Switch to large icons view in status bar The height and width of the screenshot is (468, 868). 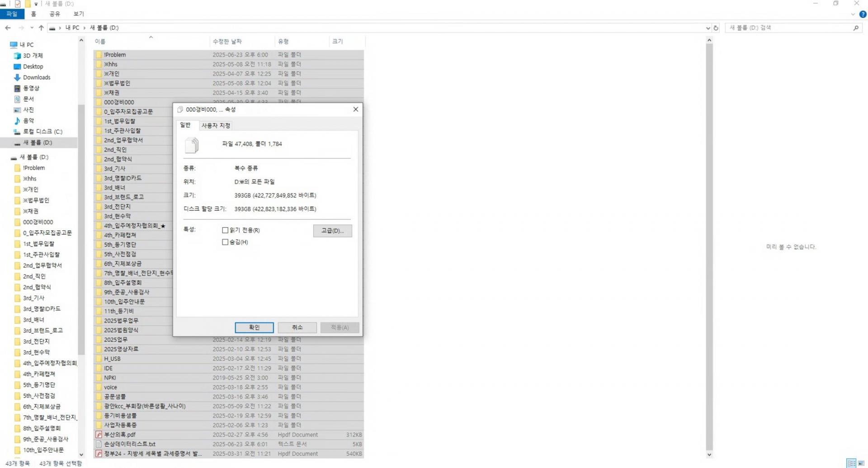point(861,463)
